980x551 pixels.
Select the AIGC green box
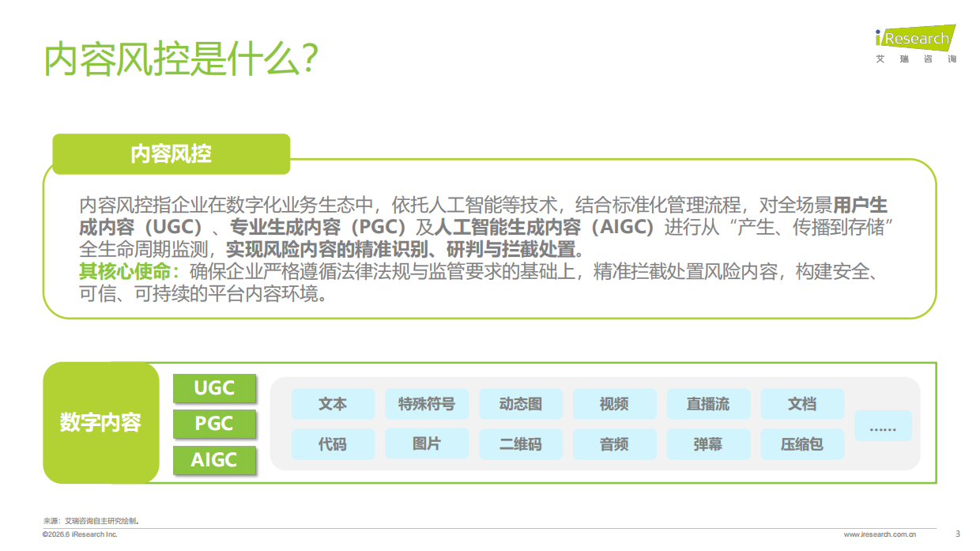(x=214, y=459)
